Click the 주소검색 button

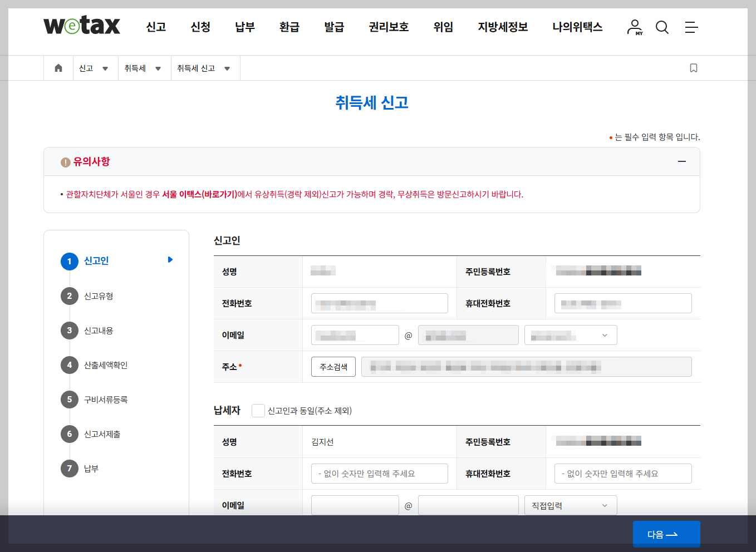333,367
